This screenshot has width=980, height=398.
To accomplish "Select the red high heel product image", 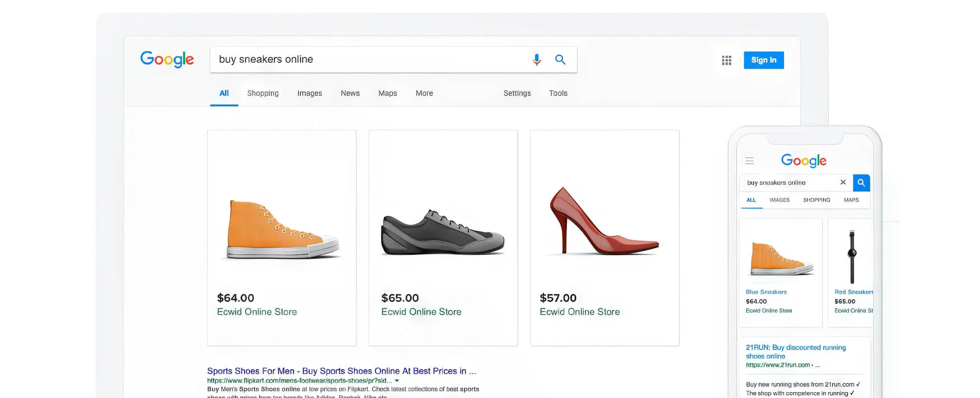I will point(604,223).
